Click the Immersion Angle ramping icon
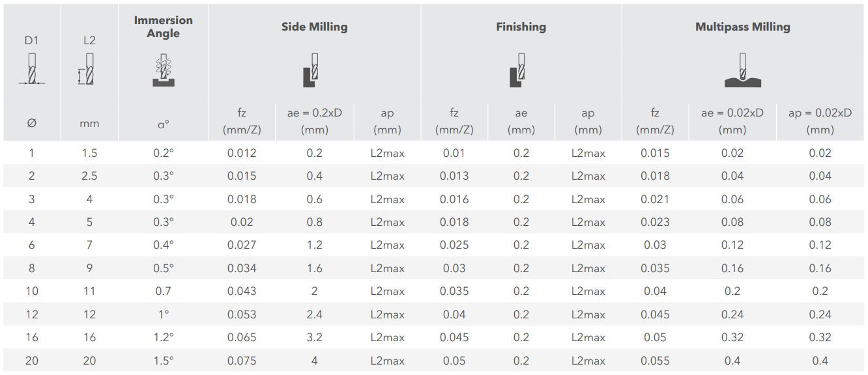868x375 pixels. click(163, 70)
